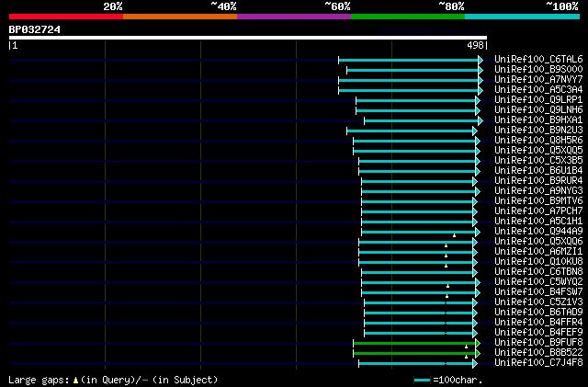Click the BP032724 query name
This screenshot has height=387, width=588.
pyautogui.click(x=35, y=29)
